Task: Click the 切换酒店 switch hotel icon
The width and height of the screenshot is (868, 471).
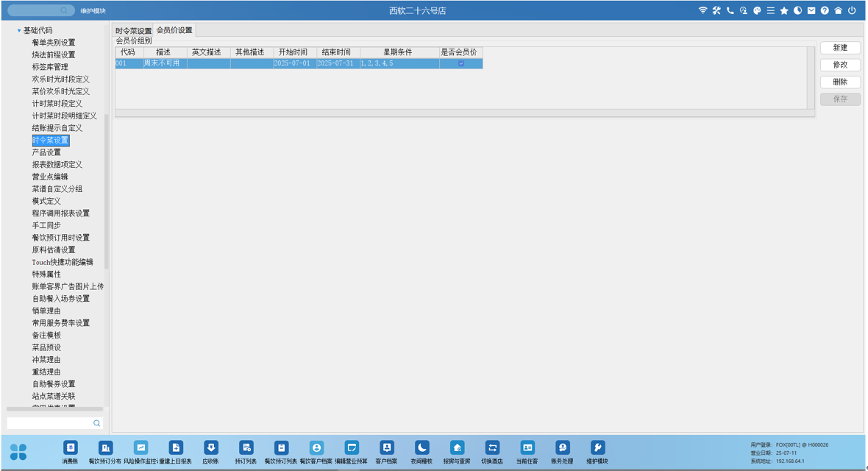Action: coord(492,448)
